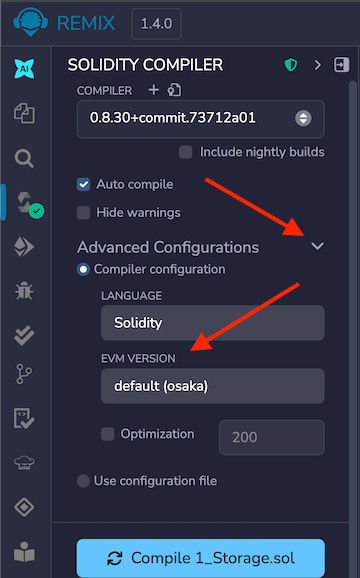Click the 1.4.0 version button
Viewport: 360px width, 578px height.
tap(157, 24)
